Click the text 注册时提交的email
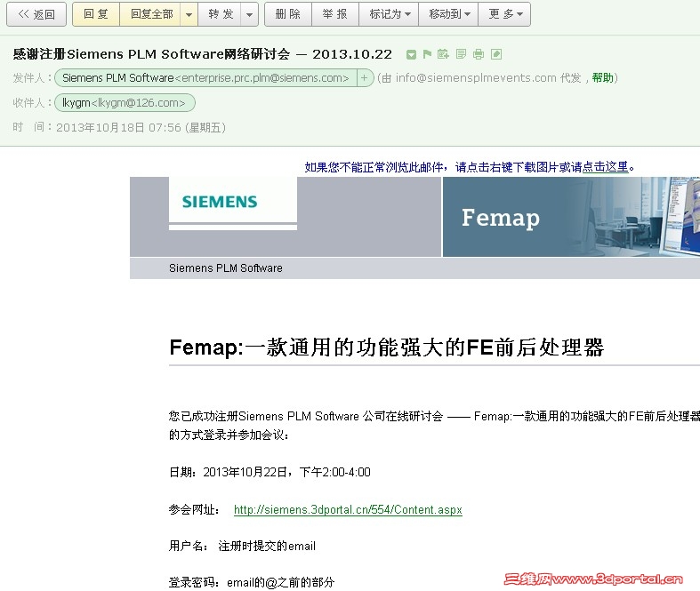The height and width of the screenshot is (591, 700). tap(267, 546)
